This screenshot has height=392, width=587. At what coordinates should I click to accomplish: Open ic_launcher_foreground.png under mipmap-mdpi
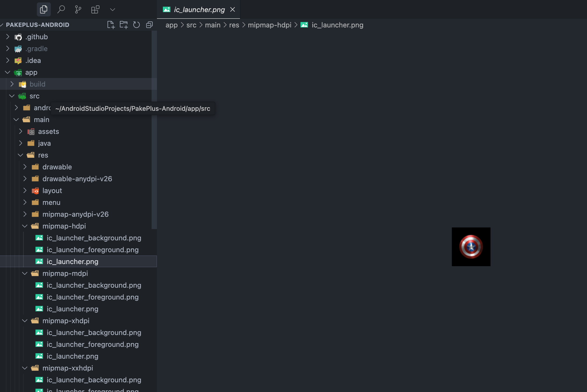click(x=92, y=297)
